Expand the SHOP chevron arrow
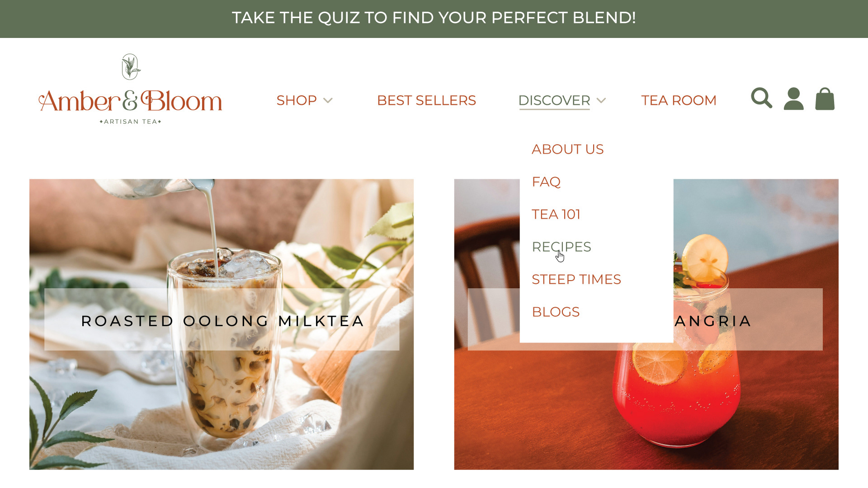Viewport: 868px width, 488px height. (328, 100)
